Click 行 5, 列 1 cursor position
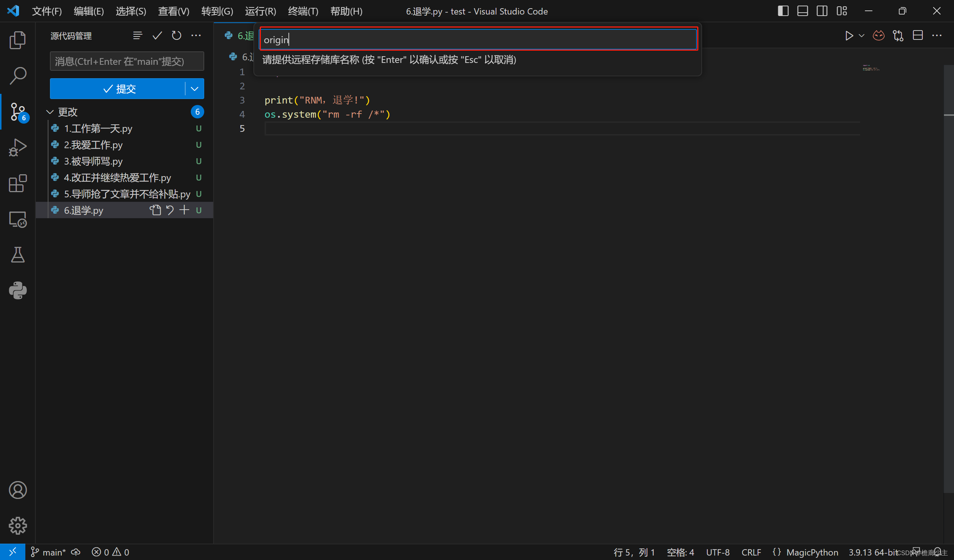 pos(634,552)
